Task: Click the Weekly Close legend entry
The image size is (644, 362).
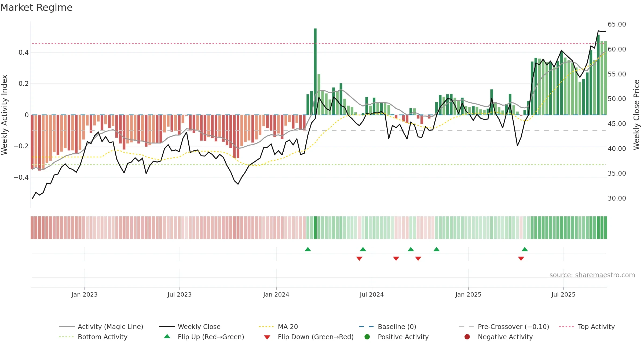Action: pos(190,327)
